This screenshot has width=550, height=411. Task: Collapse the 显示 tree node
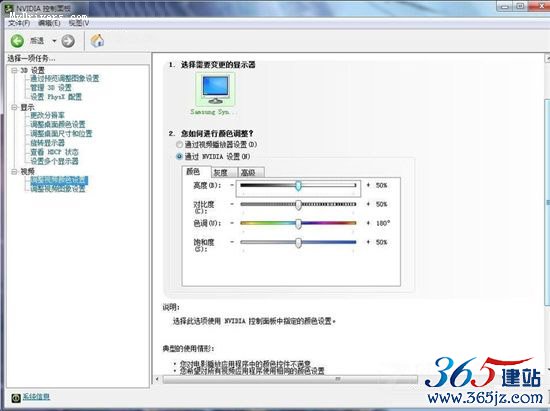tap(14, 107)
